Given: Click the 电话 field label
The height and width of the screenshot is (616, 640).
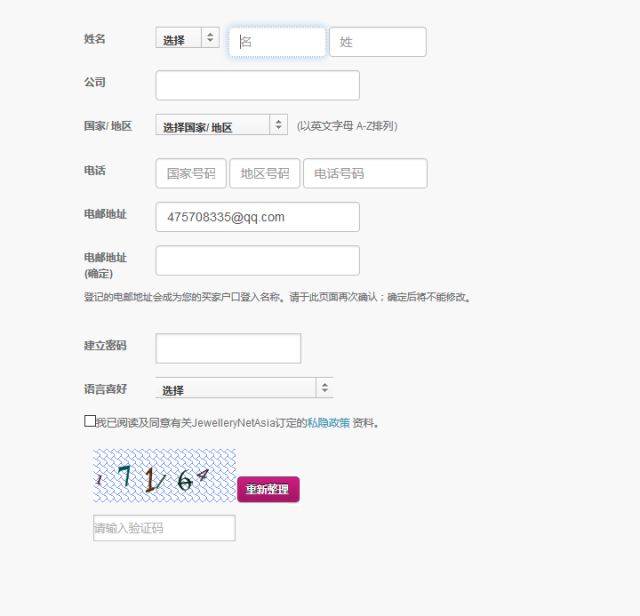Looking at the screenshot, I should [95, 170].
